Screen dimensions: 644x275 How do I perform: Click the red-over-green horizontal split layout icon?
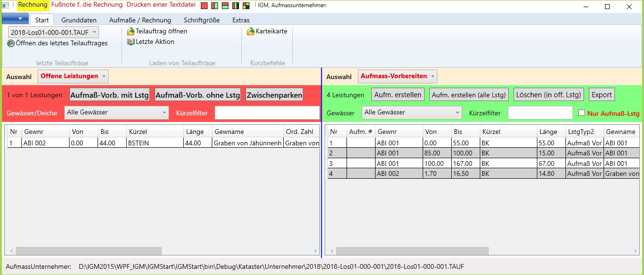(225, 6)
